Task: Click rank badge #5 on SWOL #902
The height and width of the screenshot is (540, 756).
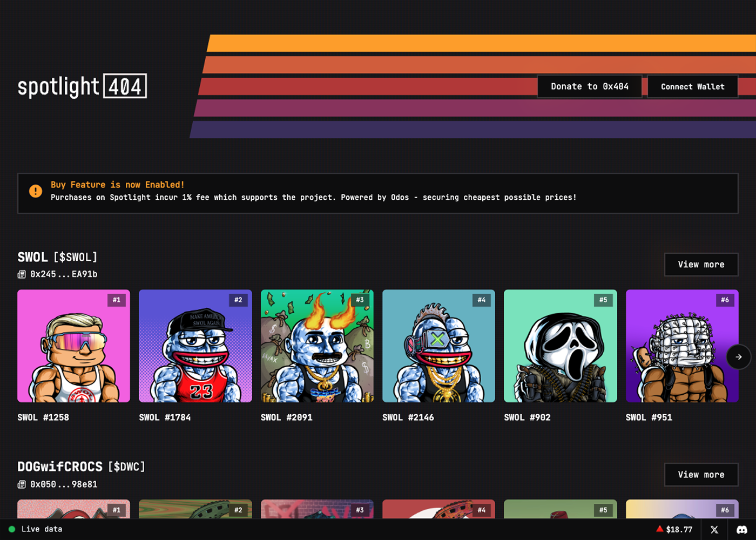Action: (603, 300)
